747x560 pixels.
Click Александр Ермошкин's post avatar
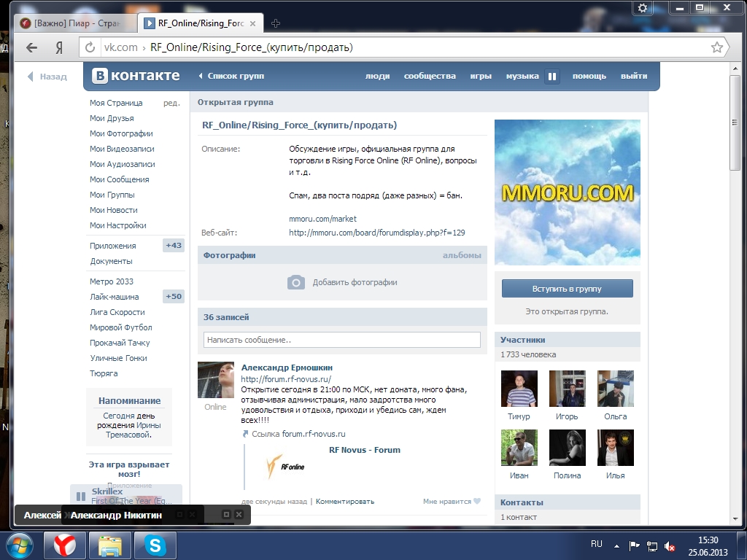pyautogui.click(x=216, y=379)
